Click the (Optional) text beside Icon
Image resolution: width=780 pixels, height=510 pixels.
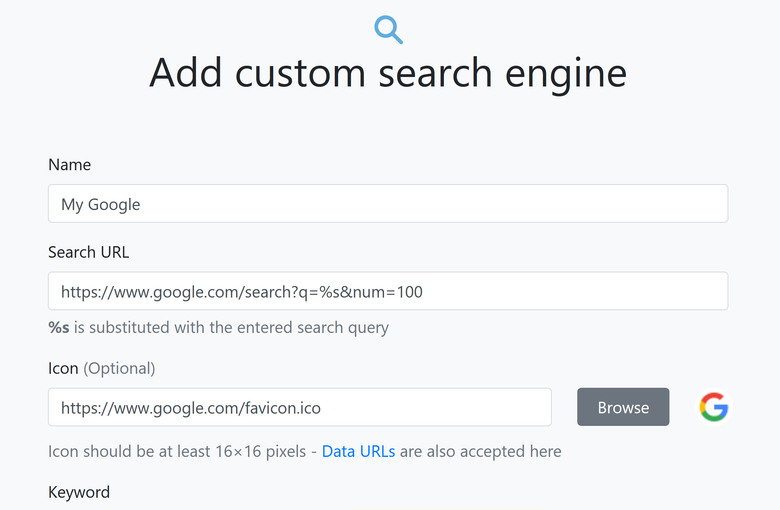coord(119,368)
